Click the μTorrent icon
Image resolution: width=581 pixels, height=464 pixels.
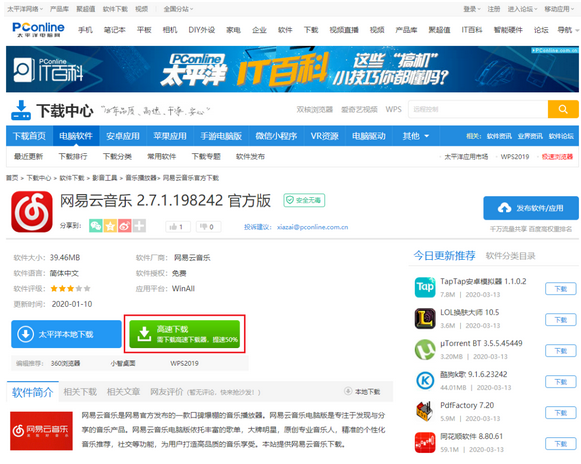[425, 349]
